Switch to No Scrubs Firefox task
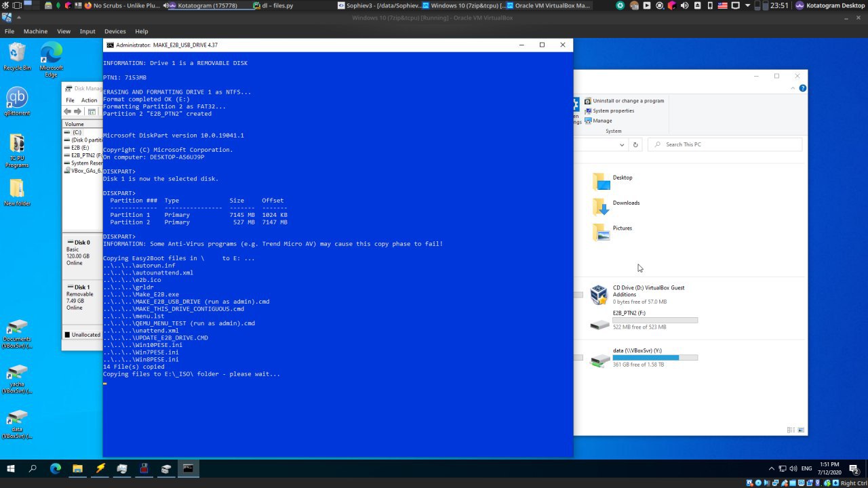 [122, 5]
